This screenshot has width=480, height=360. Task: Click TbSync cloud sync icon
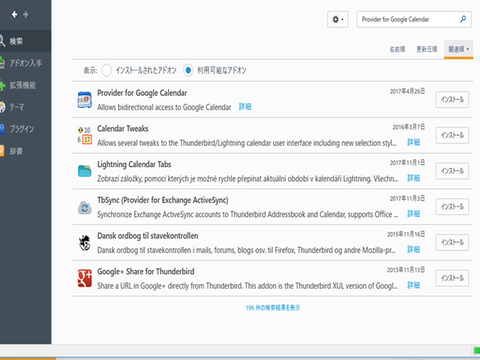coord(85,207)
